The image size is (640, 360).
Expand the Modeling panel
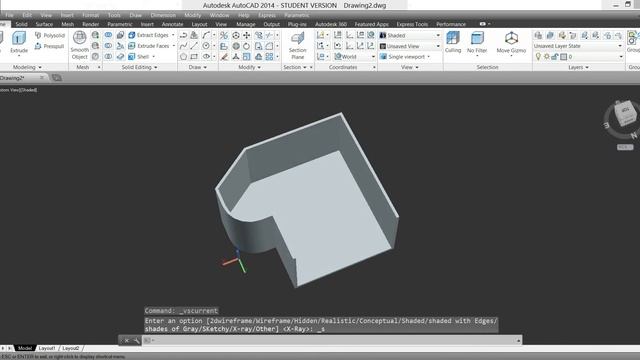tap(27, 67)
